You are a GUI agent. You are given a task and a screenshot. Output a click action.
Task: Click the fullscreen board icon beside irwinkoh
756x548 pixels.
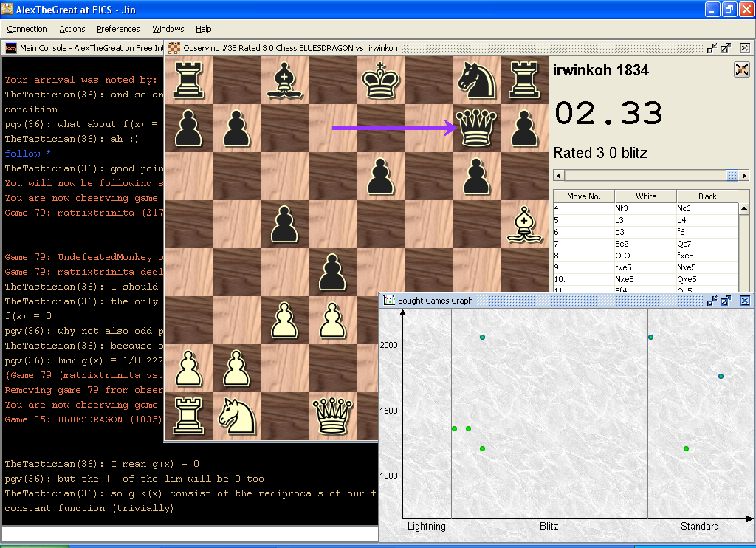coord(741,69)
